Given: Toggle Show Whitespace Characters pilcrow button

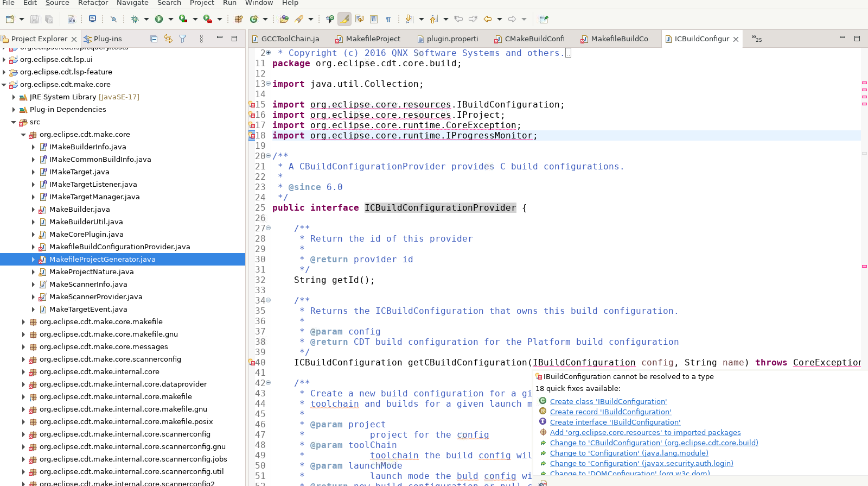Looking at the screenshot, I should (388, 19).
